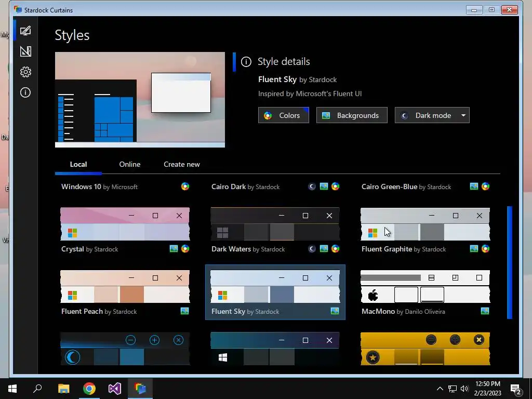
Task: Select the Fluent Graphite style thumbnail
Action: click(425, 224)
